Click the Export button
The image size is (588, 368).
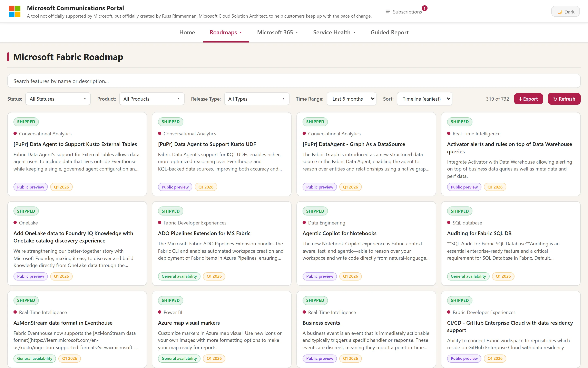[528, 99]
